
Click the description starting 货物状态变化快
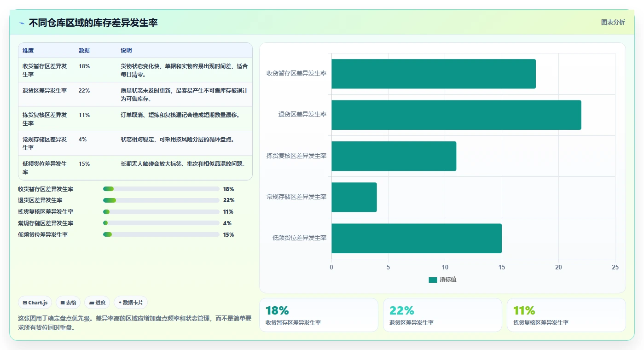pos(184,70)
